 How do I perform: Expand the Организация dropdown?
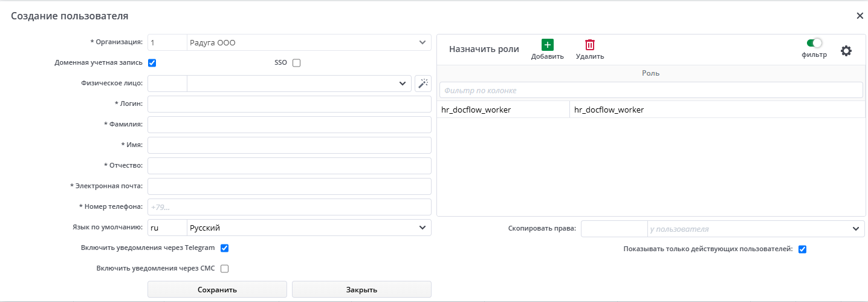(422, 42)
